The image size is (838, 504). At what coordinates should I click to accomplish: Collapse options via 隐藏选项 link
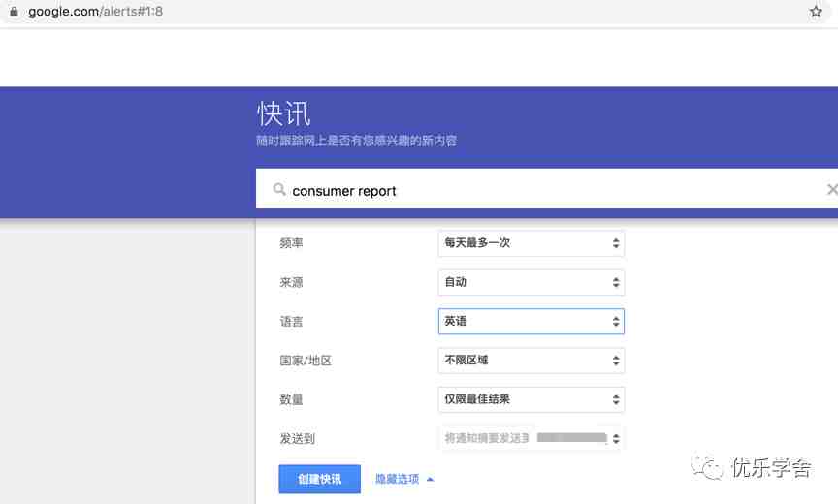coord(397,479)
